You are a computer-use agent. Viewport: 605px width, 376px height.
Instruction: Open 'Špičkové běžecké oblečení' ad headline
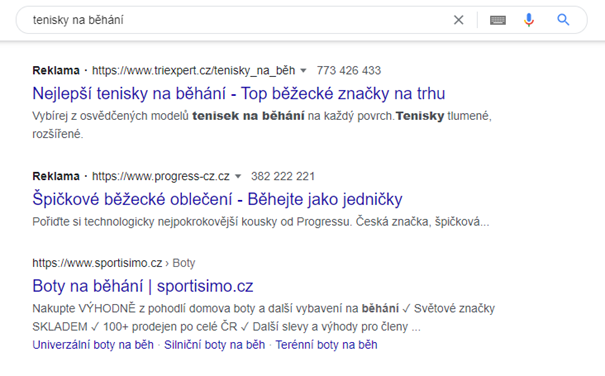[217, 199]
